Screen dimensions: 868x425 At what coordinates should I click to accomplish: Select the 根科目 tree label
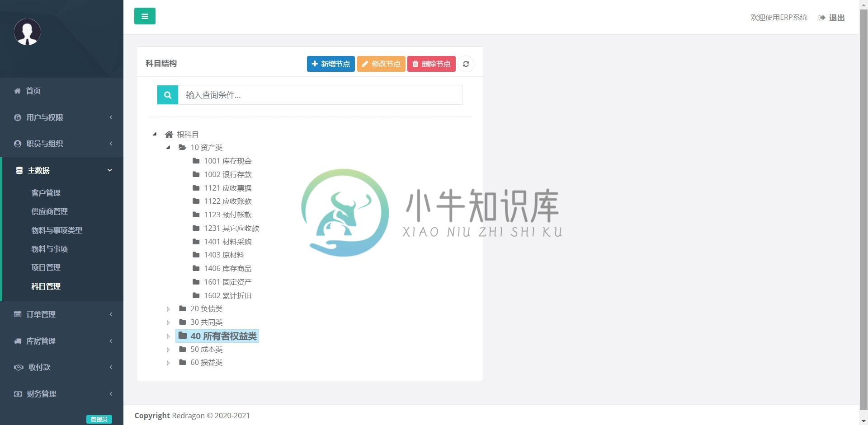click(x=188, y=134)
